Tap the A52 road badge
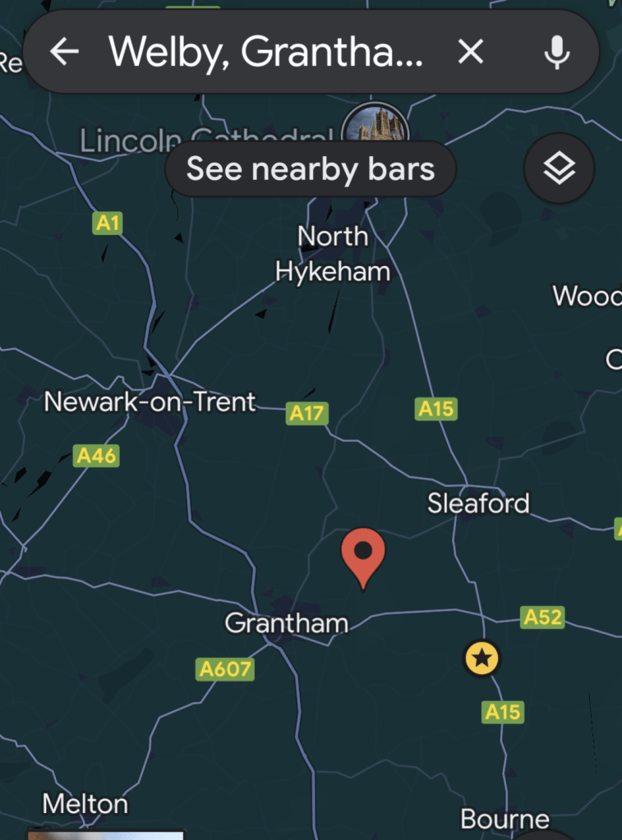The height and width of the screenshot is (840, 622). [542, 617]
